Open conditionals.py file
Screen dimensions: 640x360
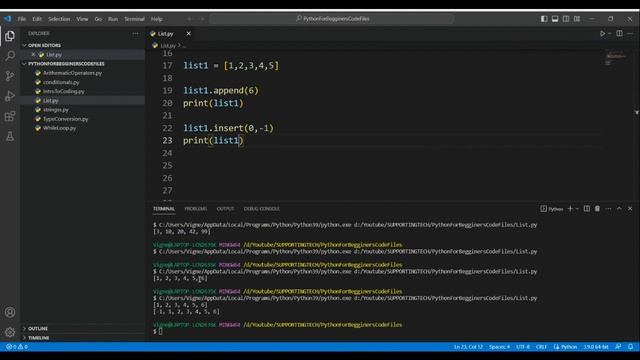[x=61, y=82]
